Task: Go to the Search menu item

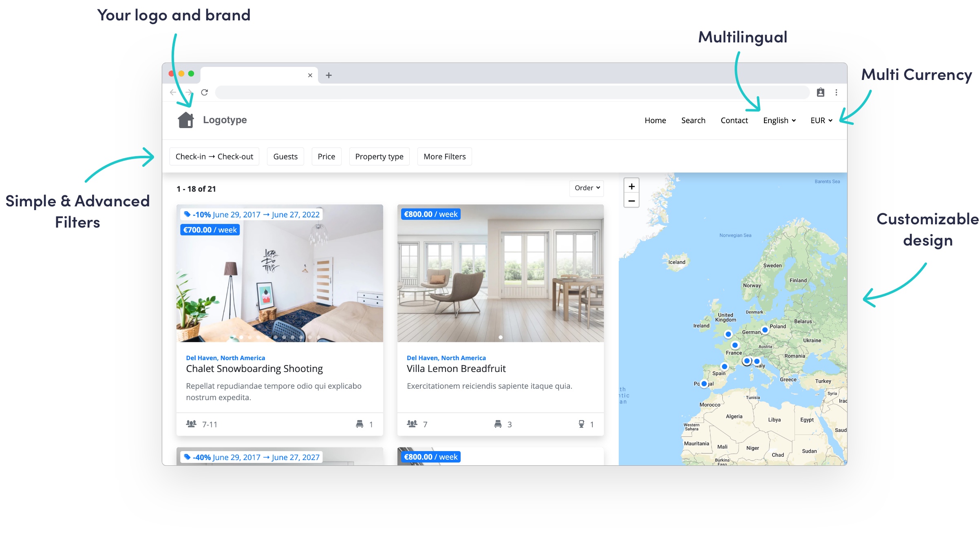Action: coord(693,120)
